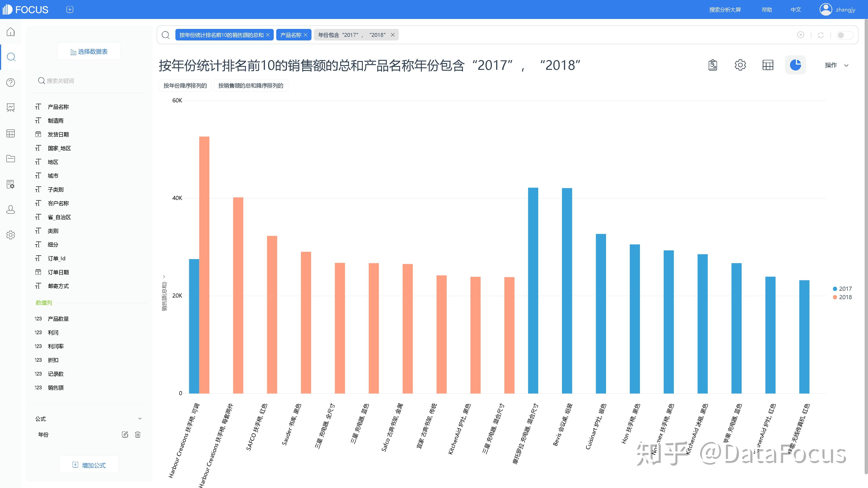This screenshot has width=868, height=488.
Task: Open the folder resources sidebar icon
Action: (11, 159)
